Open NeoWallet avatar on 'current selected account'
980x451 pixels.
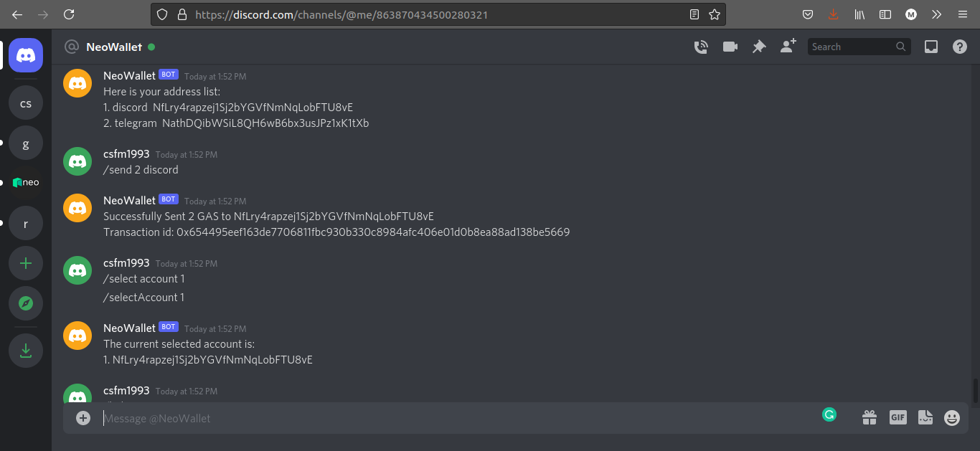tap(77, 336)
